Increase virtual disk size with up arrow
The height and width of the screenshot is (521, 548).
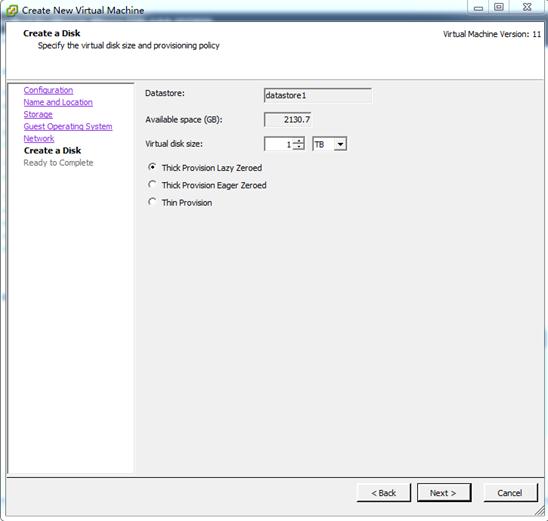[x=298, y=141]
